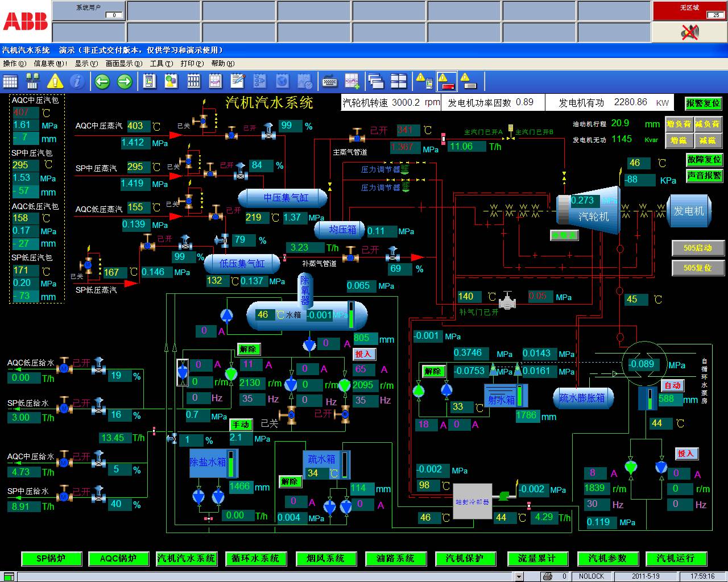Viewport: 728px width, 582px height.
Task: Open the cascading windows toolbar icon
Action: click(x=375, y=82)
